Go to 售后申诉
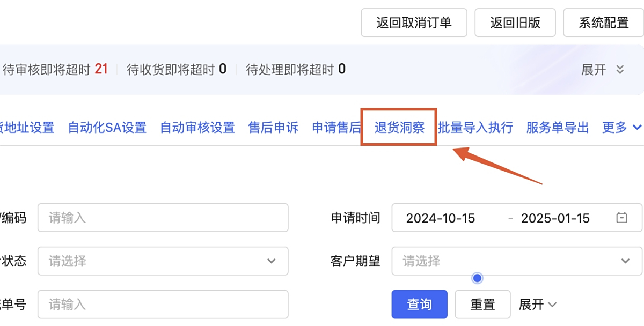The width and height of the screenshot is (644, 326). coord(273,128)
